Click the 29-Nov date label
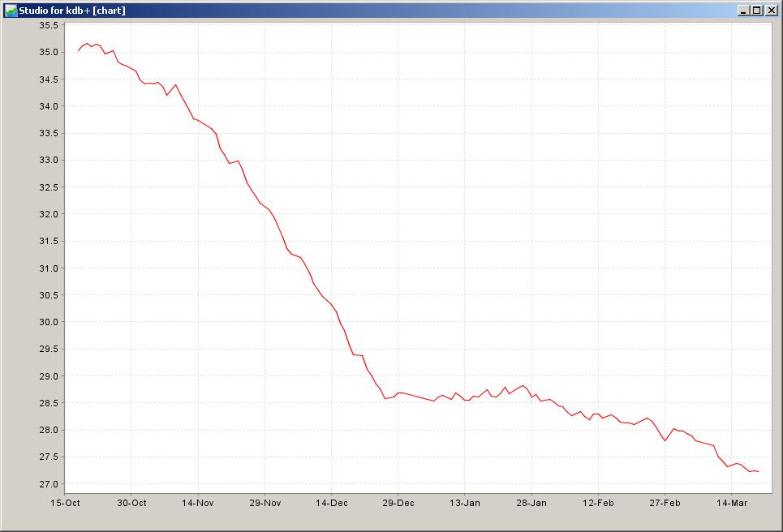 pyautogui.click(x=265, y=503)
